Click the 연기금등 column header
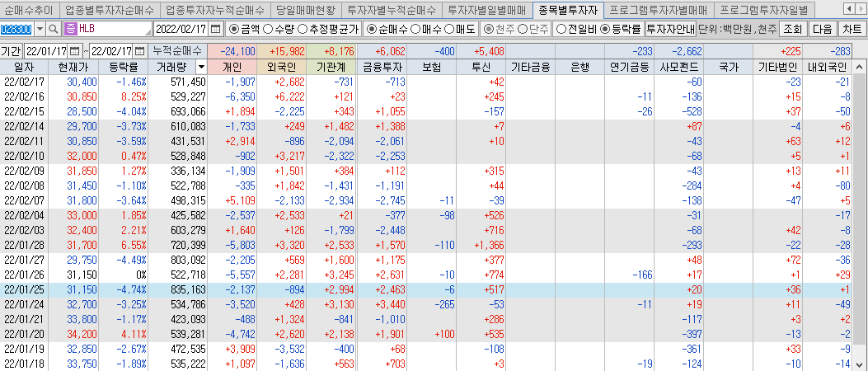The width and height of the screenshot is (868, 371). [x=630, y=68]
